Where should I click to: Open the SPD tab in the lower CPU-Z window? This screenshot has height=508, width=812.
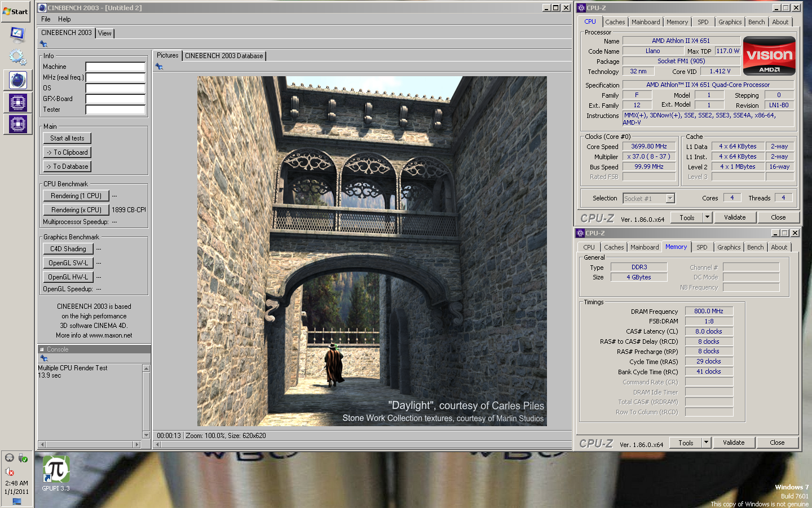[x=702, y=247]
